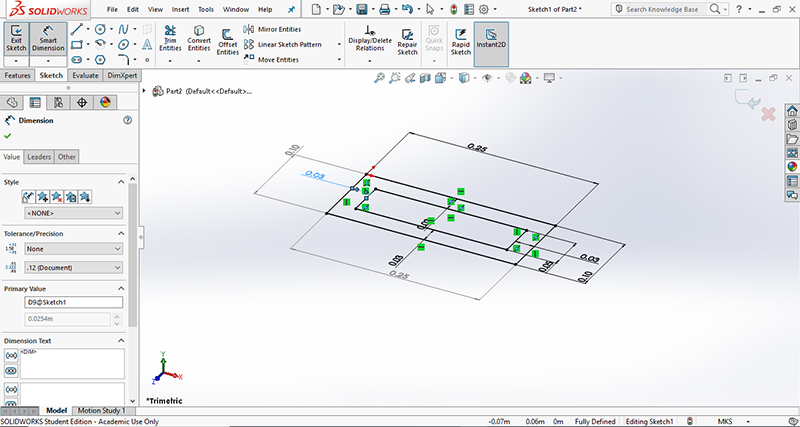Confirm dimension with green checkmark
Screen dimensions: 800x427
[7, 136]
